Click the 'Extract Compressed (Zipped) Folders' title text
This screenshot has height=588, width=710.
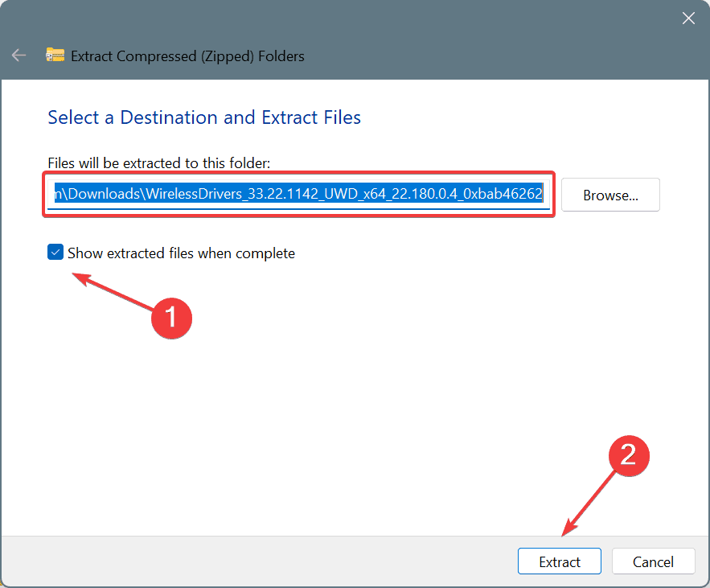click(x=187, y=56)
